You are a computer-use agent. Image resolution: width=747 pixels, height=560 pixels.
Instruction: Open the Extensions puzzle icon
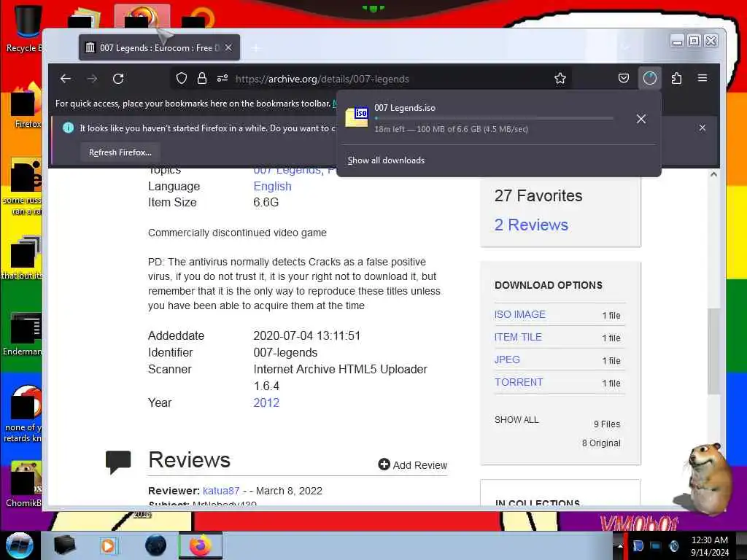coord(676,78)
